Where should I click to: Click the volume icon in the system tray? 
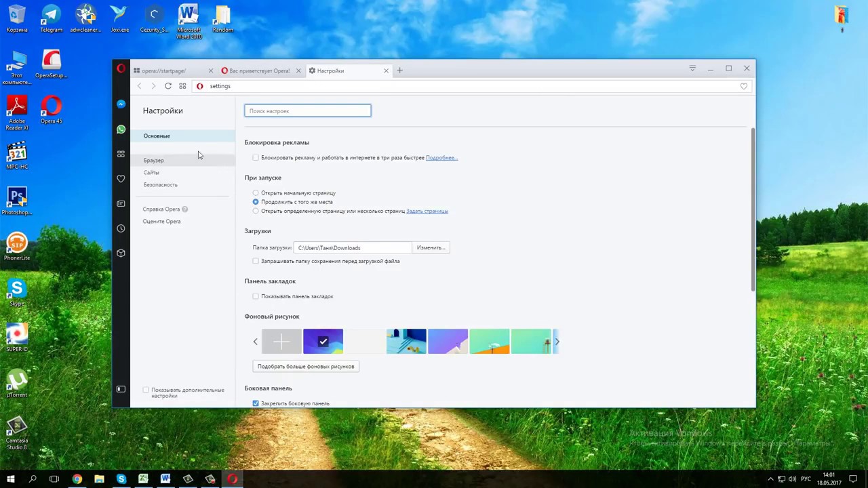point(793,479)
